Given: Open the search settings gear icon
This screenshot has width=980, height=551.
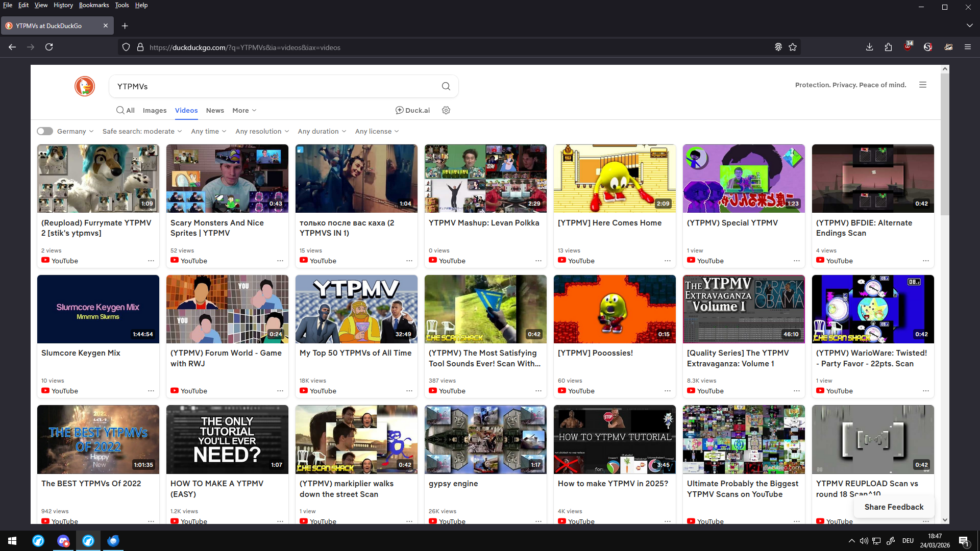Looking at the screenshot, I should pyautogui.click(x=446, y=110).
